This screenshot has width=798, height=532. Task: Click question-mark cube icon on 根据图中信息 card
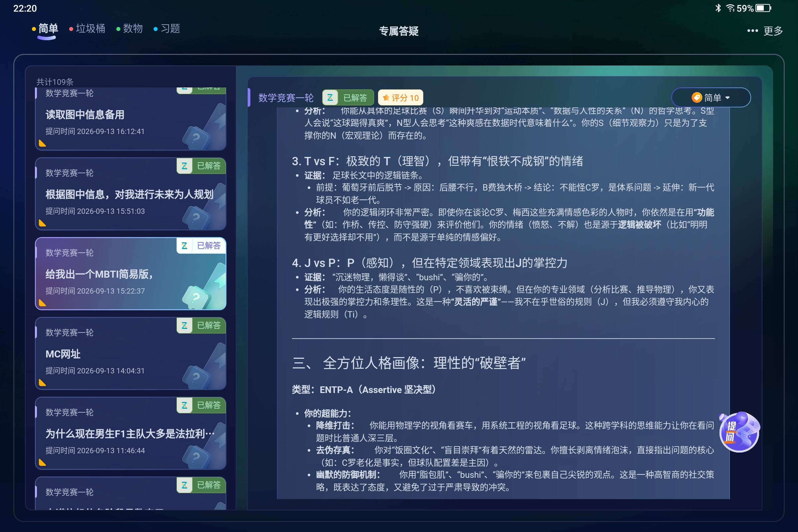[197, 218]
